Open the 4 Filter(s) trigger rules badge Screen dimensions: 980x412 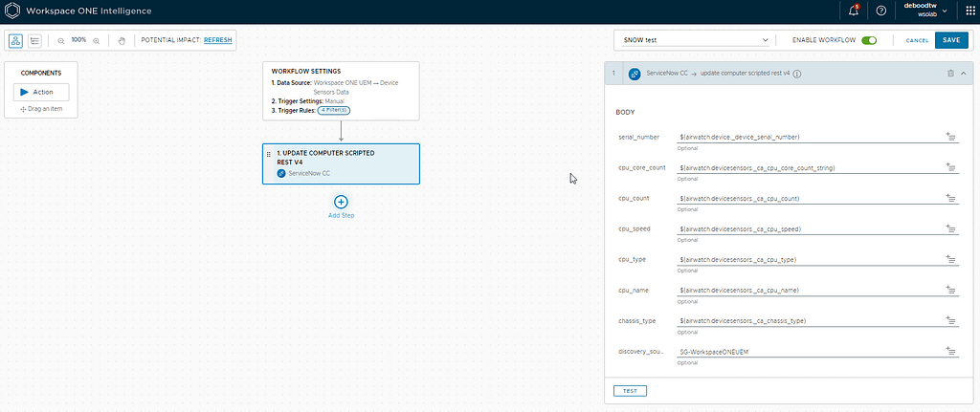[334, 110]
